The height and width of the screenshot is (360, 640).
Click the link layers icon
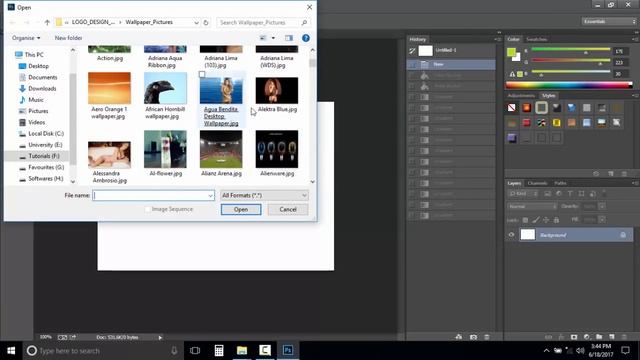549,337
